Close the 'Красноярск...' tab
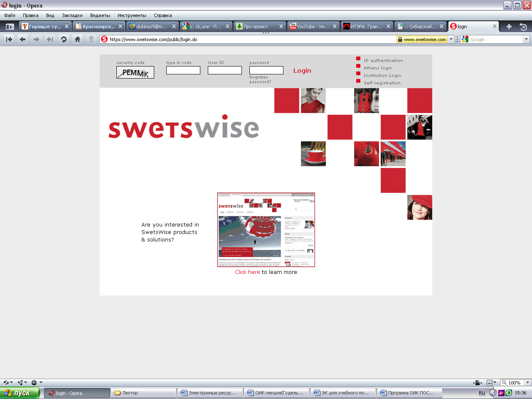Screen dimensions: 532x399 click(x=120, y=26)
